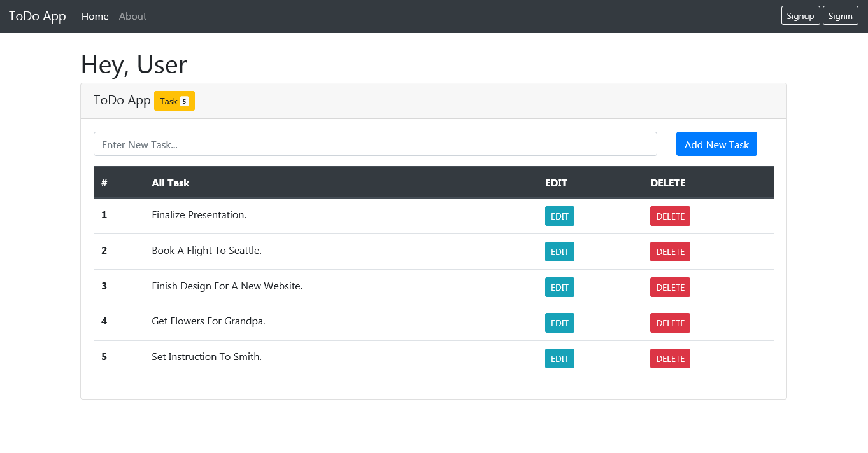Edit the Set Instruction To Smith task
The width and height of the screenshot is (868, 453).
pos(560,359)
